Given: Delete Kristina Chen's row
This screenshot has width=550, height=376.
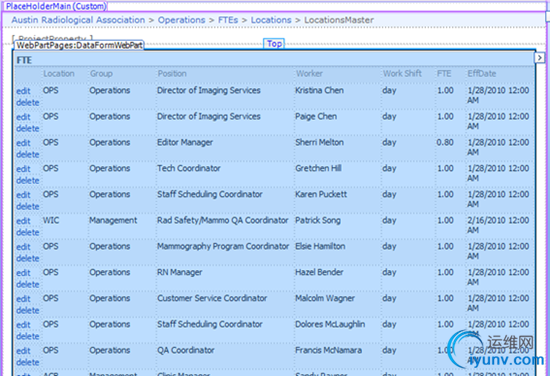Looking at the screenshot, I should coord(28,103).
